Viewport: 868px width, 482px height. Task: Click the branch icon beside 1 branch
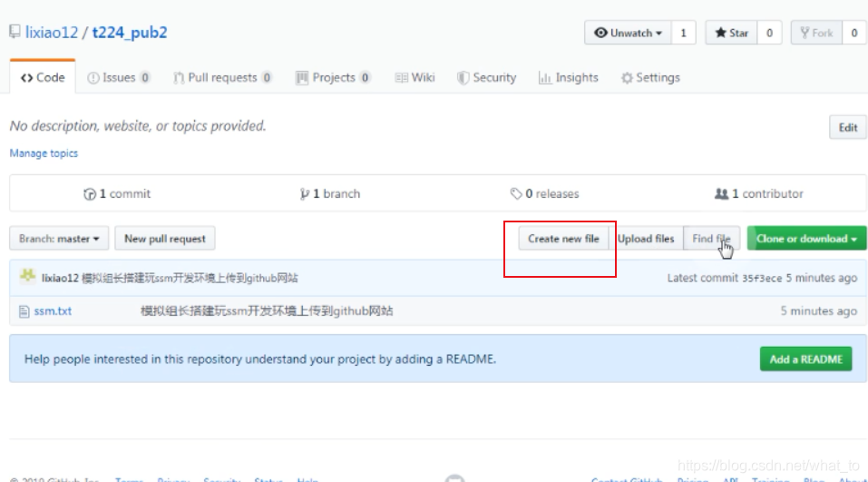coord(305,194)
